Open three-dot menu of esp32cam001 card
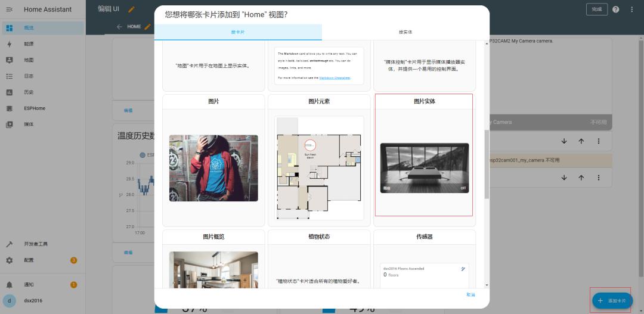 pyautogui.click(x=599, y=178)
